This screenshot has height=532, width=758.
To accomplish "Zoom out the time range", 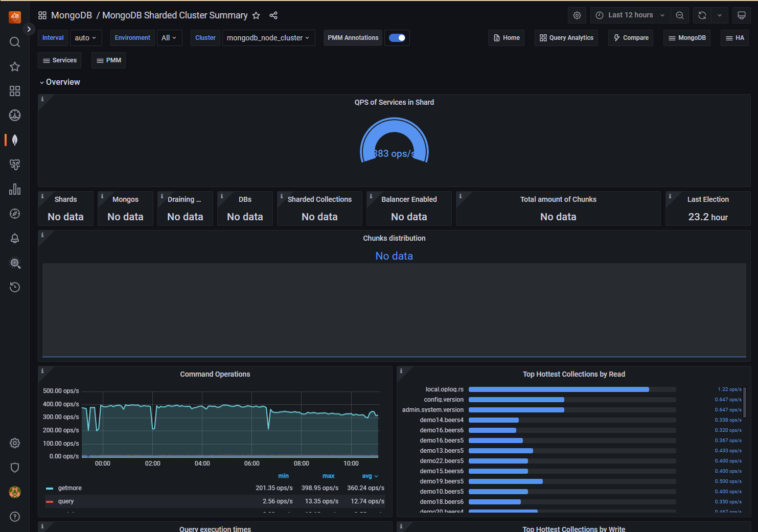I will coord(680,15).
